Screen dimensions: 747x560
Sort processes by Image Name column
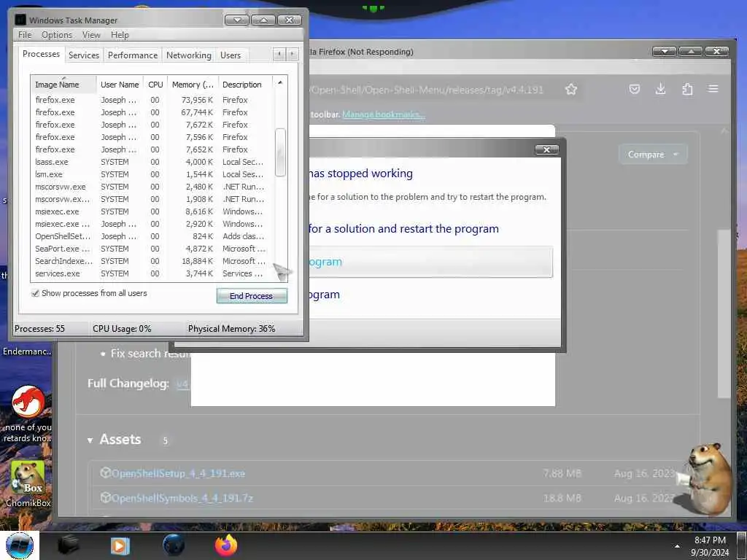(x=64, y=85)
